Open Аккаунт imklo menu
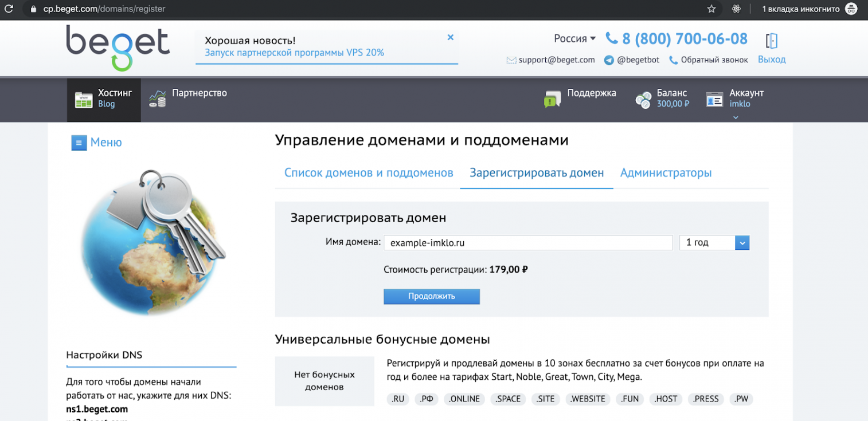 coord(746,99)
